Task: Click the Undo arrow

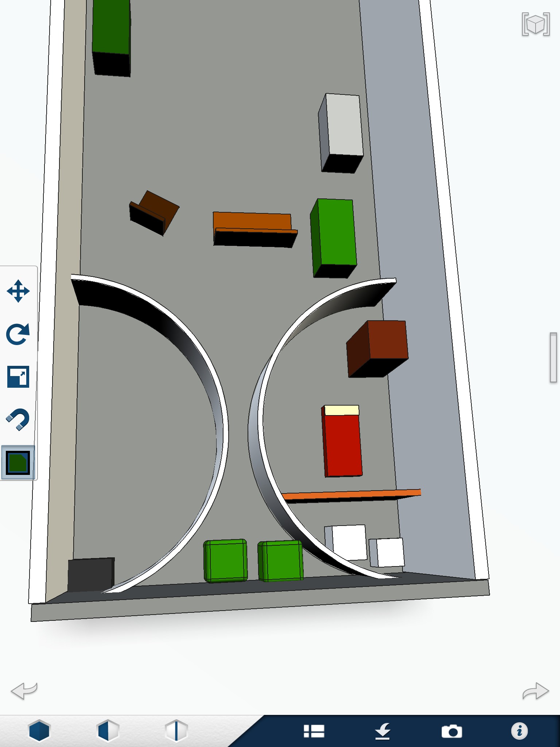Action: [24, 690]
